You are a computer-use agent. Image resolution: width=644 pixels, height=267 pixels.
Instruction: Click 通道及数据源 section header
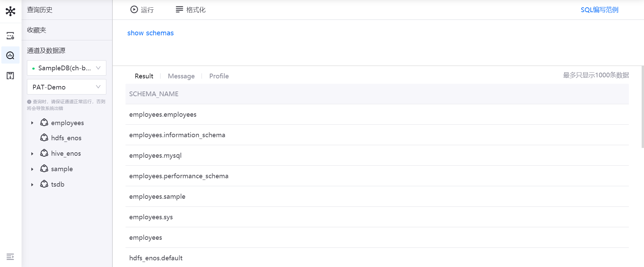pyautogui.click(x=46, y=50)
